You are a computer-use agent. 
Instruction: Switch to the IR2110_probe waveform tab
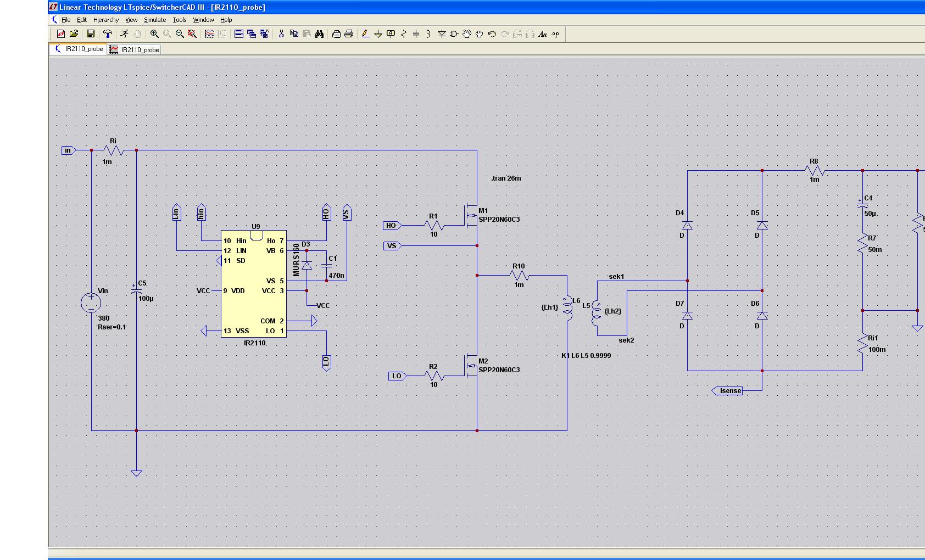coord(135,49)
